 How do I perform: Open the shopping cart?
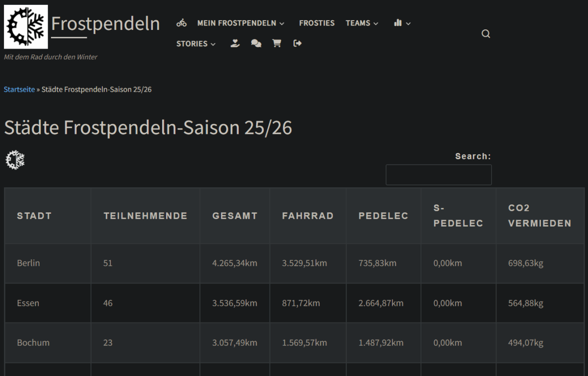[x=276, y=43]
